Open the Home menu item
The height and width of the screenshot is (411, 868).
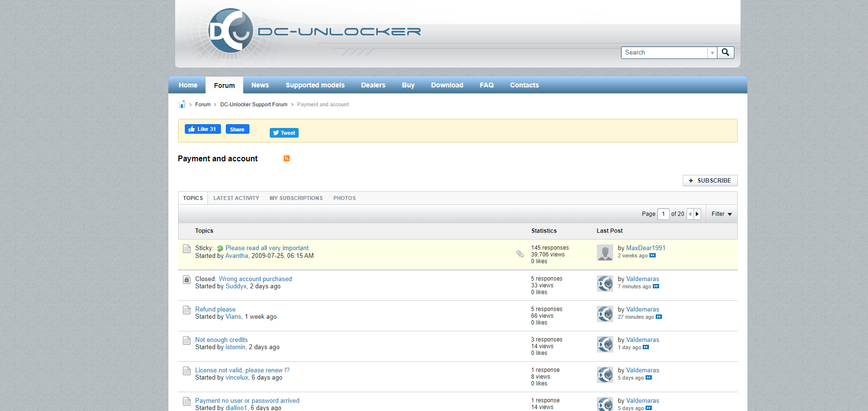pyautogui.click(x=188, y=85)
